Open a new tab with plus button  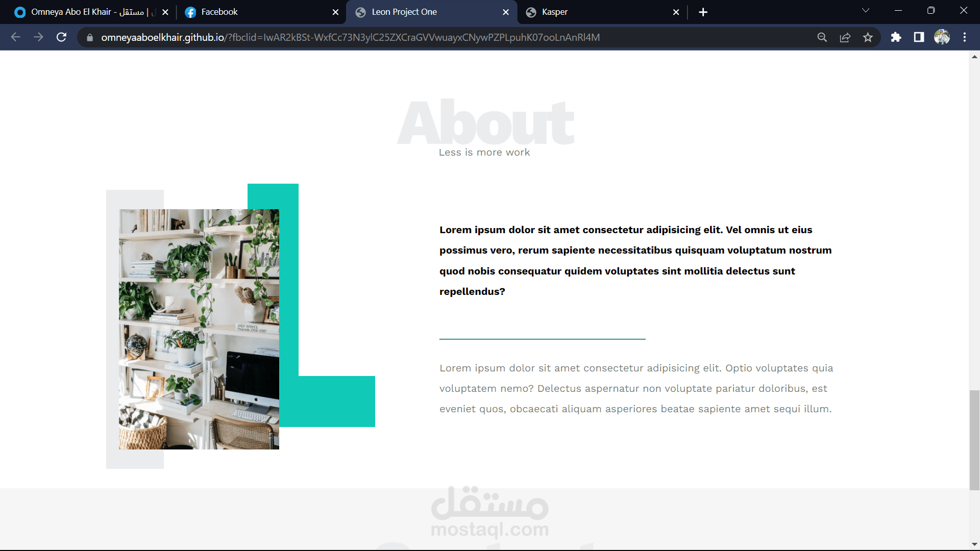[x=703, y=12]
